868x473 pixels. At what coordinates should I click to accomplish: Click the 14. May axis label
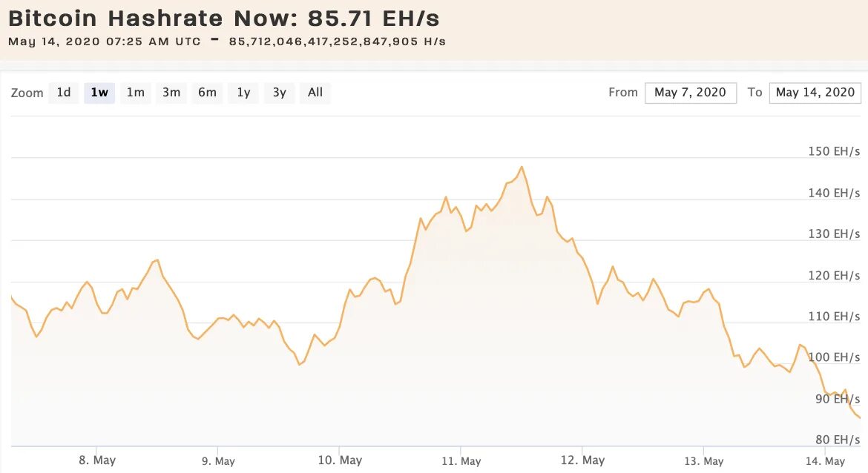(x=826, y=461)
